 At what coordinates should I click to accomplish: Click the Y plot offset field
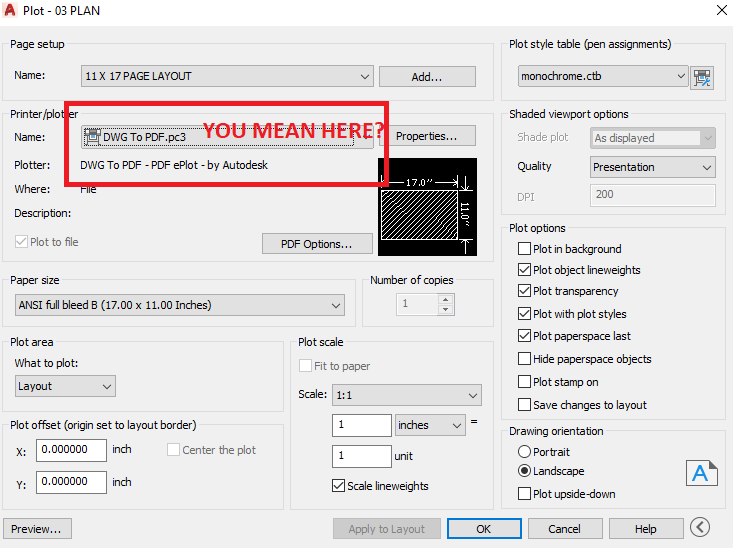[x=71, y=482]
